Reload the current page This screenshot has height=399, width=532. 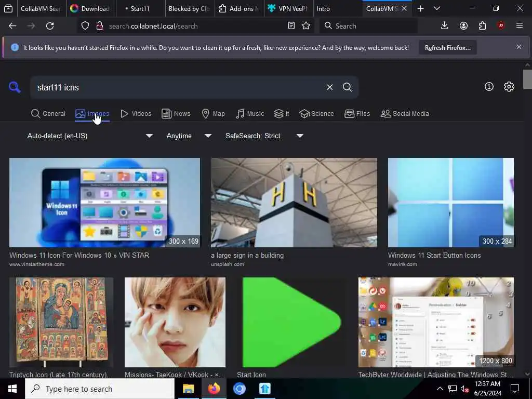50,26
